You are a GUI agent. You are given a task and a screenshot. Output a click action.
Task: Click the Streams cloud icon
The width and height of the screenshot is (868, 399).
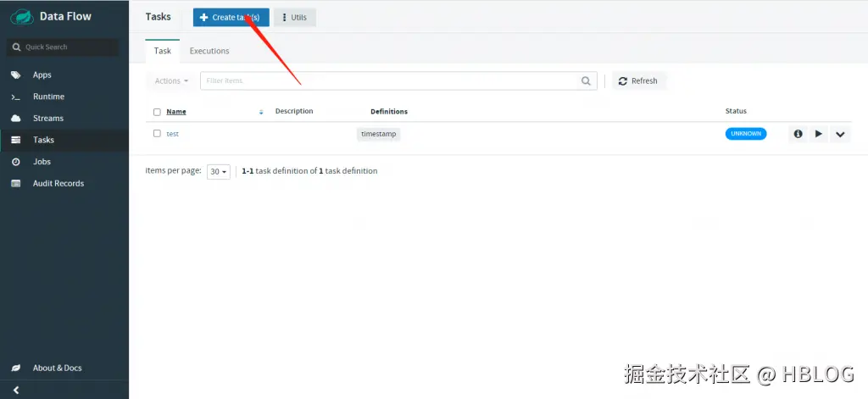point(16,119)
